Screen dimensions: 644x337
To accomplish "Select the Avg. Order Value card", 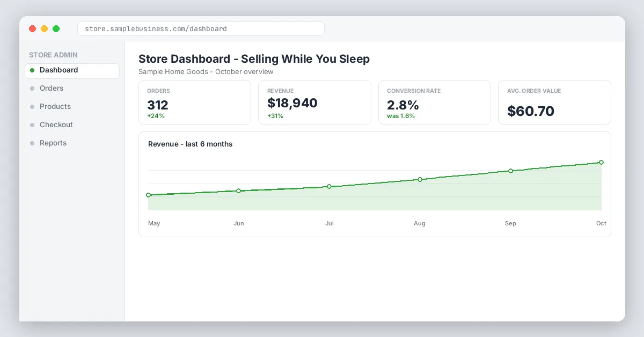I will pos(554,102).
